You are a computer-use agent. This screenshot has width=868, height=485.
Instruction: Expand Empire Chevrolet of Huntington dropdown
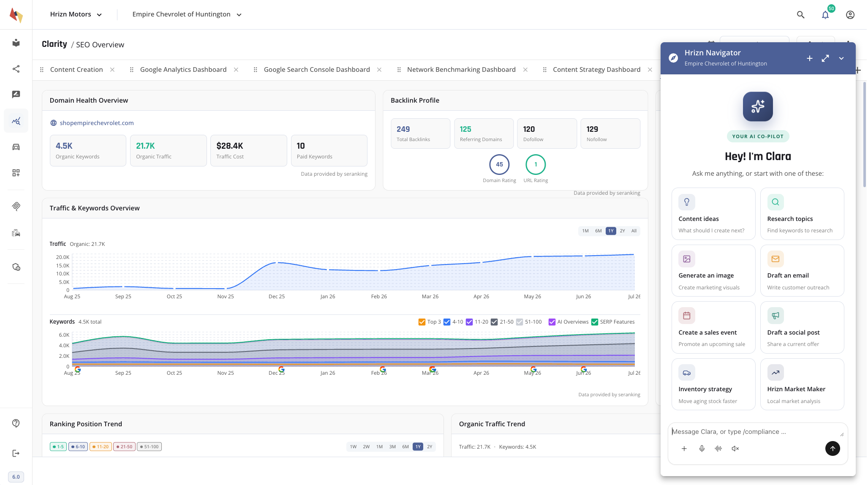[187, 14]
